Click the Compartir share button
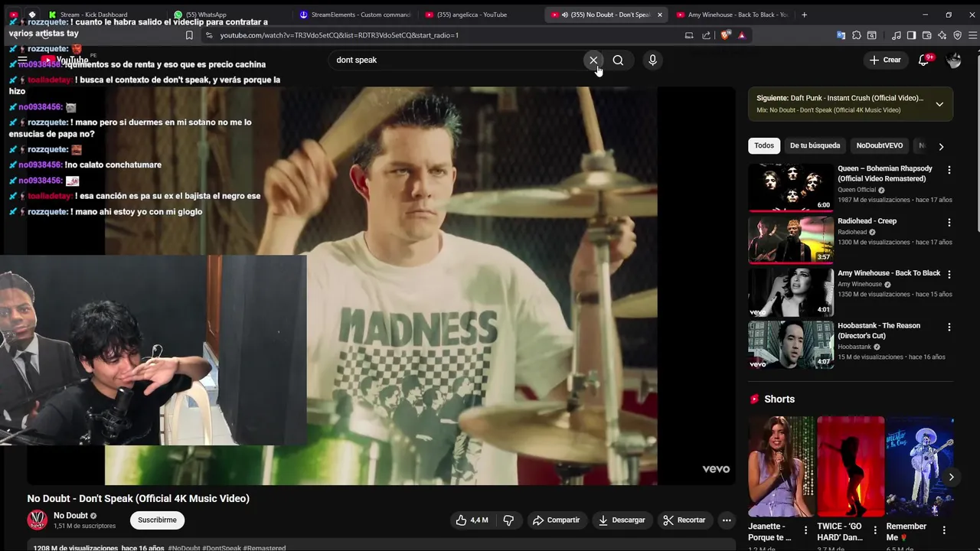 pyautogui.click(x=557, y=520)
